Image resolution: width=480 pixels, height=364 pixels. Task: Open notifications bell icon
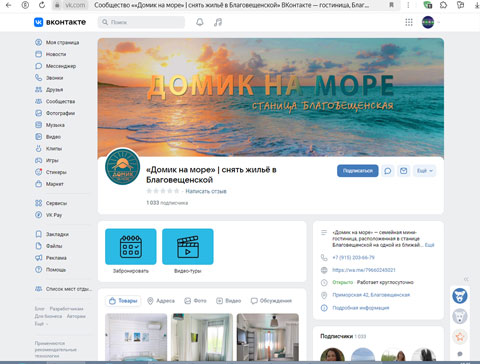tap(200, 22)
